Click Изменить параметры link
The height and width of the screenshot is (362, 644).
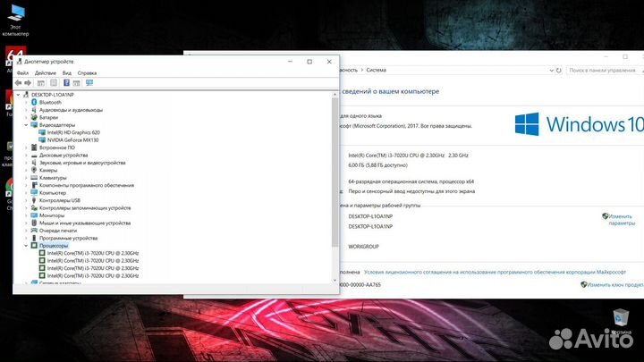point(622,220)
